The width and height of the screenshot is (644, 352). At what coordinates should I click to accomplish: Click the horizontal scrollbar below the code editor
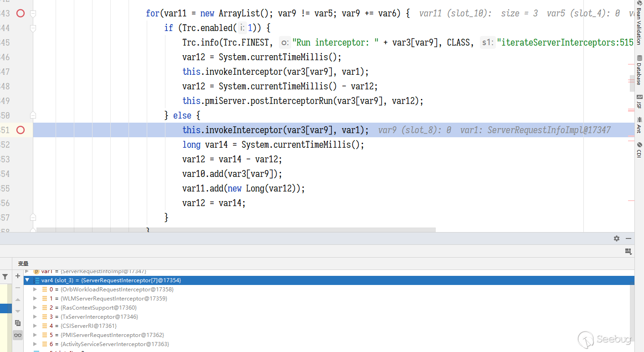coord(236,230)
